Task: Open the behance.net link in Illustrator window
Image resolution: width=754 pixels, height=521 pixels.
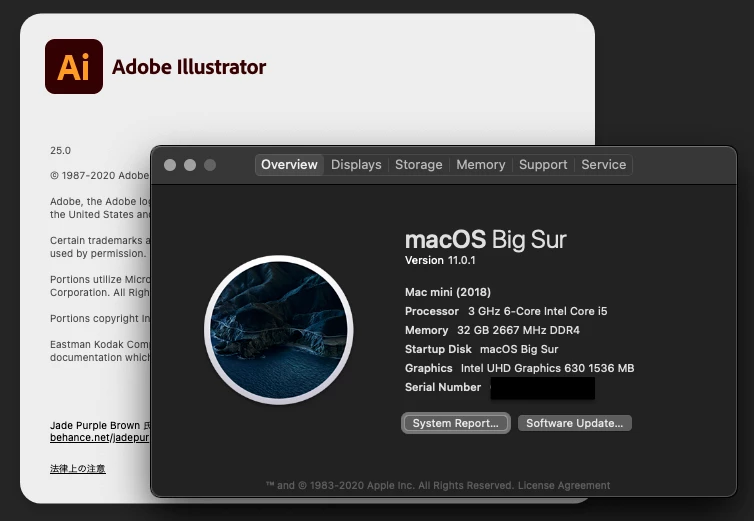Action: (100, 438)
